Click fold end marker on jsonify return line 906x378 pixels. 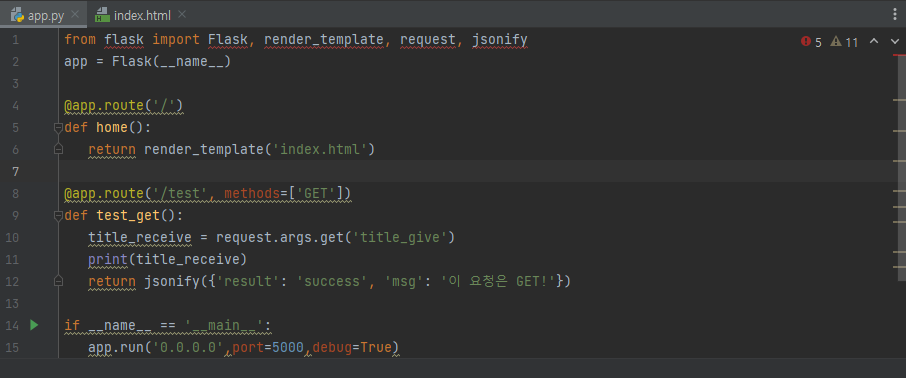coord(58,281)
